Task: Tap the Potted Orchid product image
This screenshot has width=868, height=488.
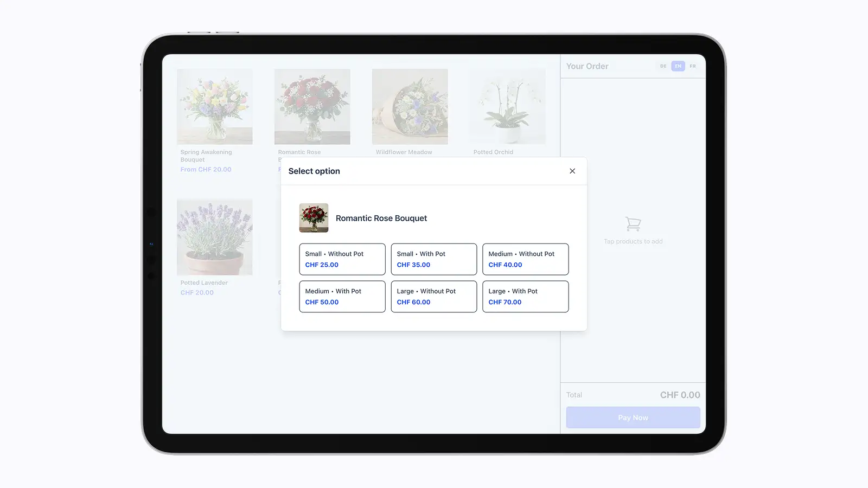Action: (x=508, y=106)
